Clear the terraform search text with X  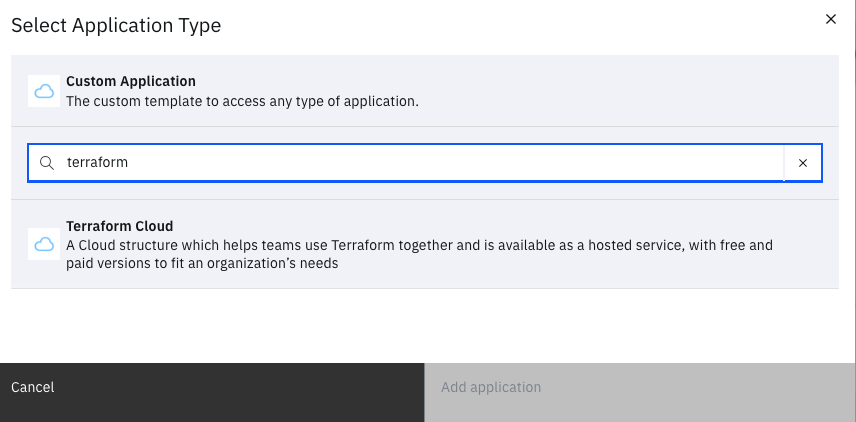802,163
